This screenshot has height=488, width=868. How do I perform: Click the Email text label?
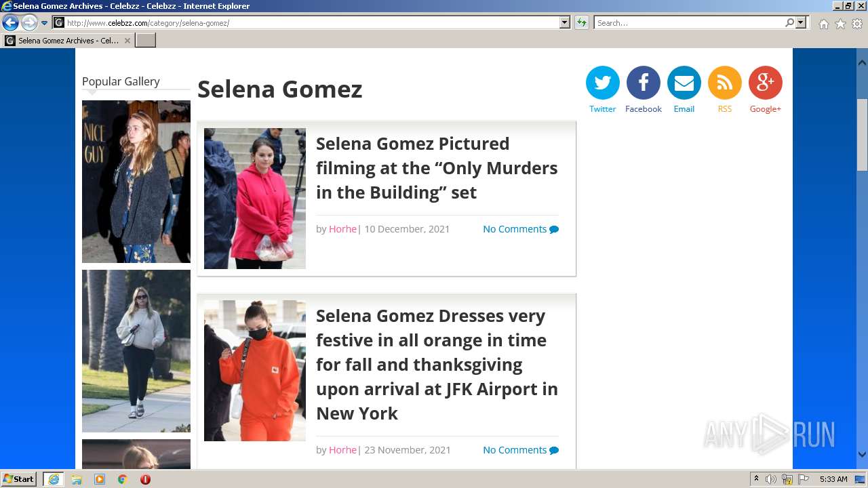point(684,109)
